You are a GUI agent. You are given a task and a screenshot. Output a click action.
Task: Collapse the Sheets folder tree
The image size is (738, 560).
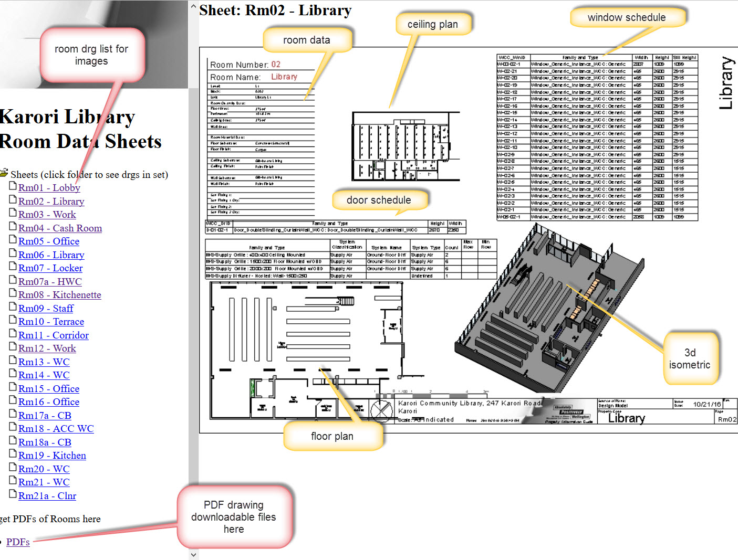4,173
